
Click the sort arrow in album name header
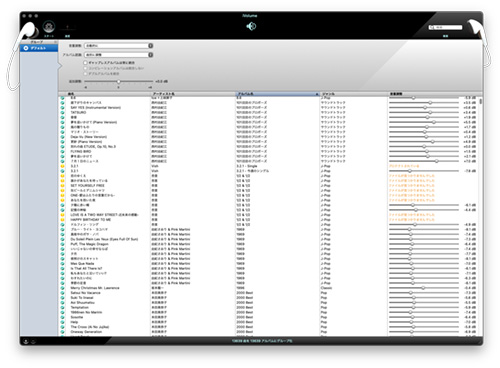pyautogui.click(x=317, y=94)
